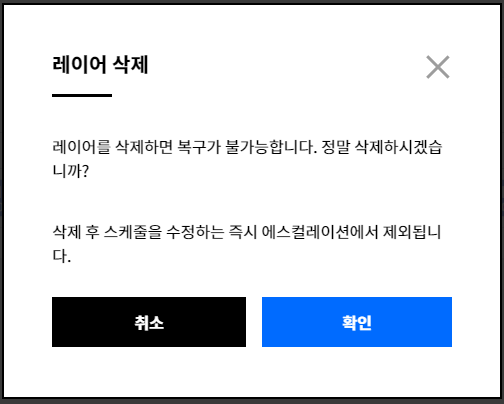Click the phrase 에스컬레이션에서 제외됩니
Viewport: 504px width, 404px height.
coord(351,232)
